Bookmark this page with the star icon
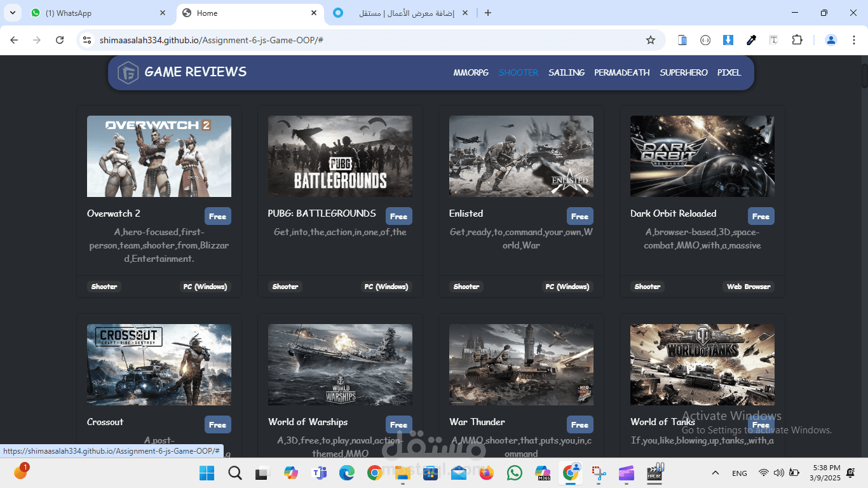This screenshot has width=868, height=488. click(651, 40)
